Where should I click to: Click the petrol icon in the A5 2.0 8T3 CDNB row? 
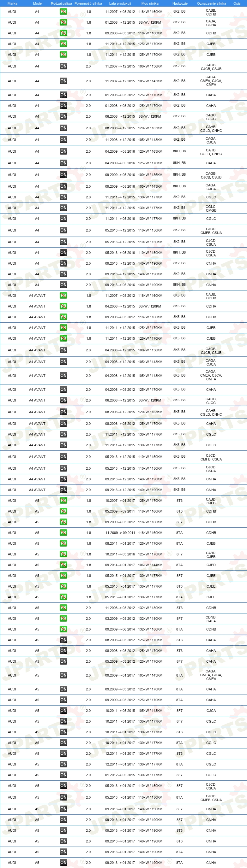coord(63,608)
